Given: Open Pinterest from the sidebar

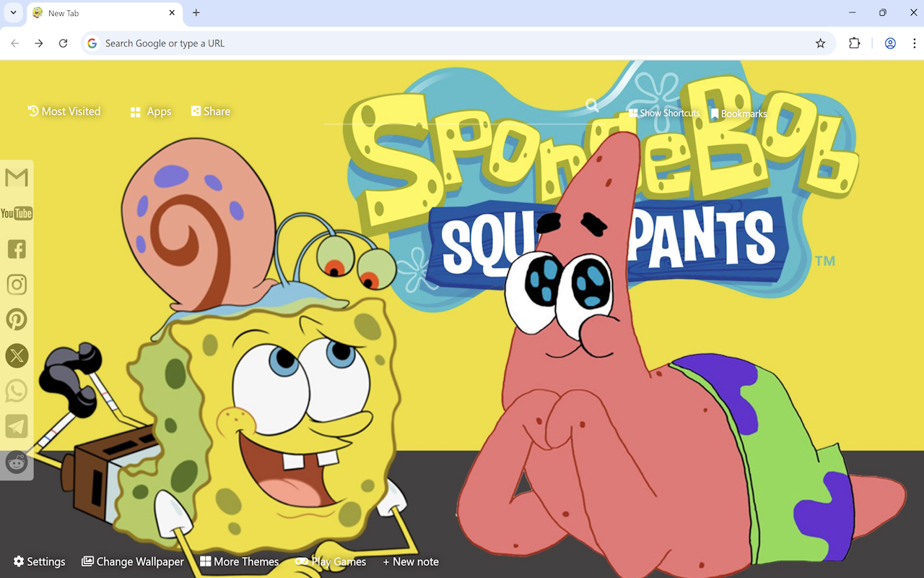Looking at the screenshot, I should 17,319.
